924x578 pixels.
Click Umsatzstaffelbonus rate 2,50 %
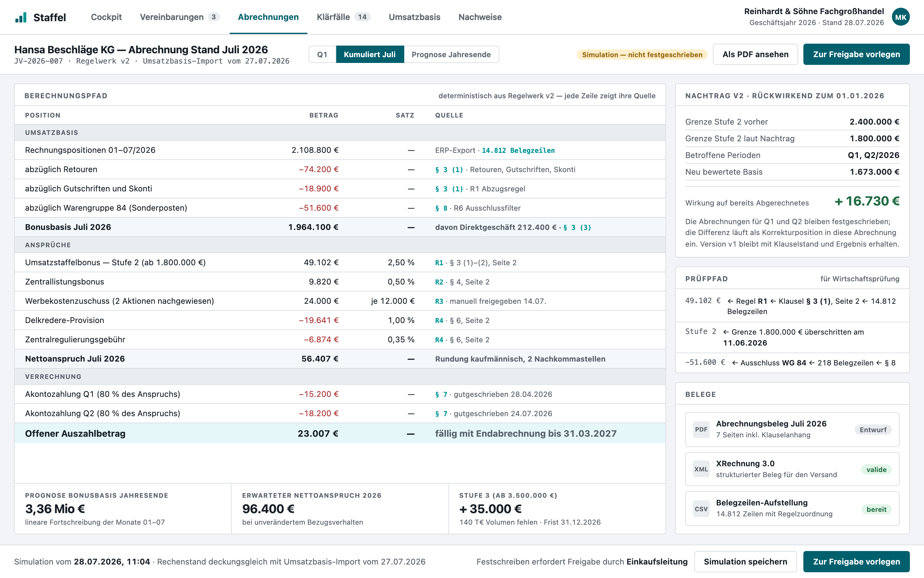click(401, 262)
